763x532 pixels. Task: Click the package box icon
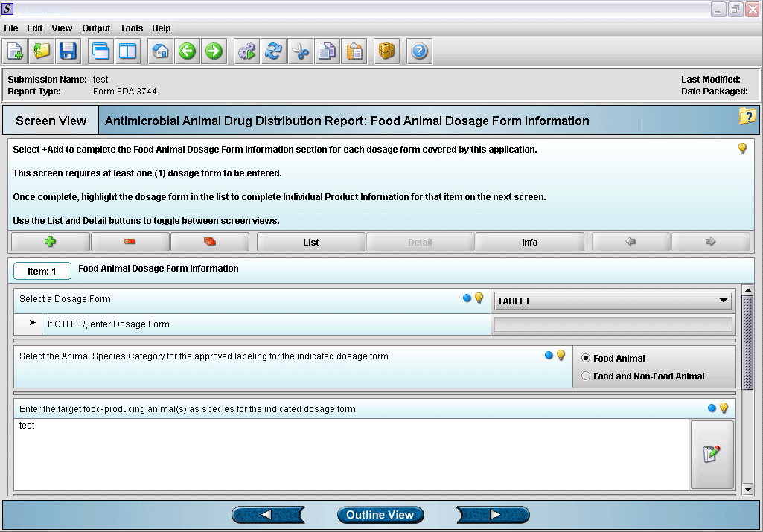pyautogui.click(x=386, y=51)
